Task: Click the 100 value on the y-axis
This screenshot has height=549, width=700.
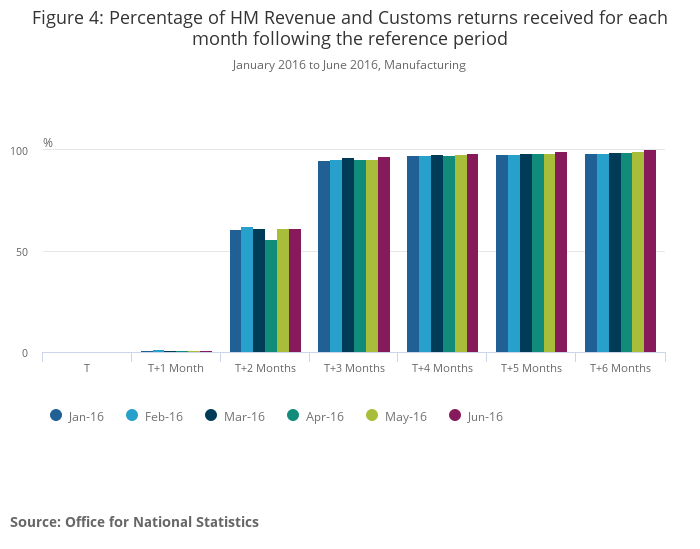Action: [20, 151]
